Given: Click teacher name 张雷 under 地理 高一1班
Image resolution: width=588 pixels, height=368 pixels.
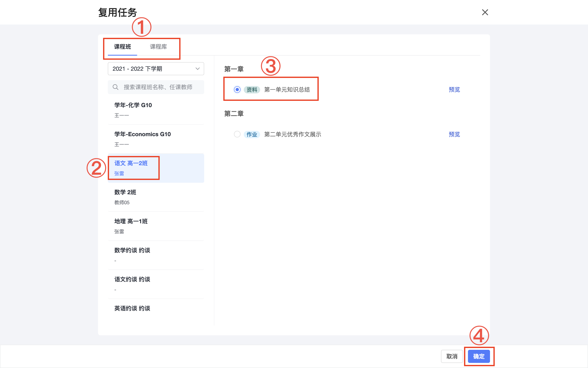Looking at the screenshot, I should pyautogui.click(x=119, y=231).
